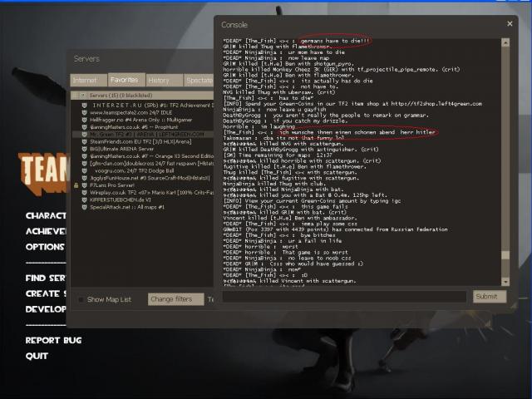The height and width of the screenshot is (399, 532).
Task: Click the console command input field
Action: [x=344, y=297]
